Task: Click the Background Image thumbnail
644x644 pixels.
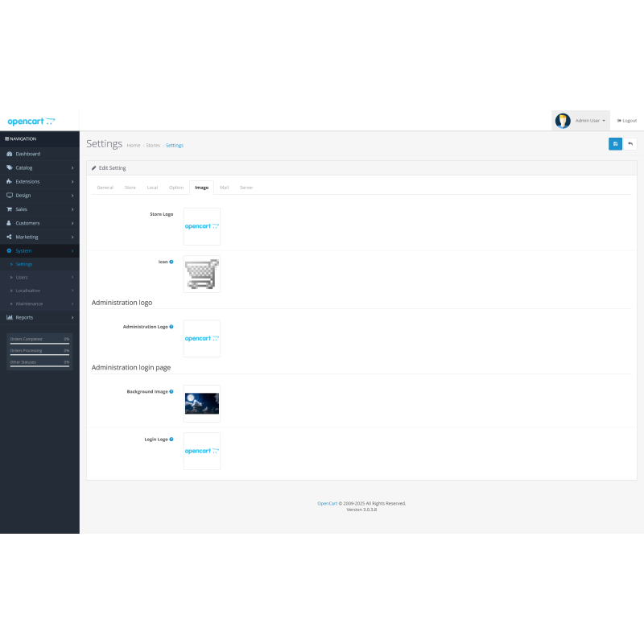Action: (x=201, y=402)
